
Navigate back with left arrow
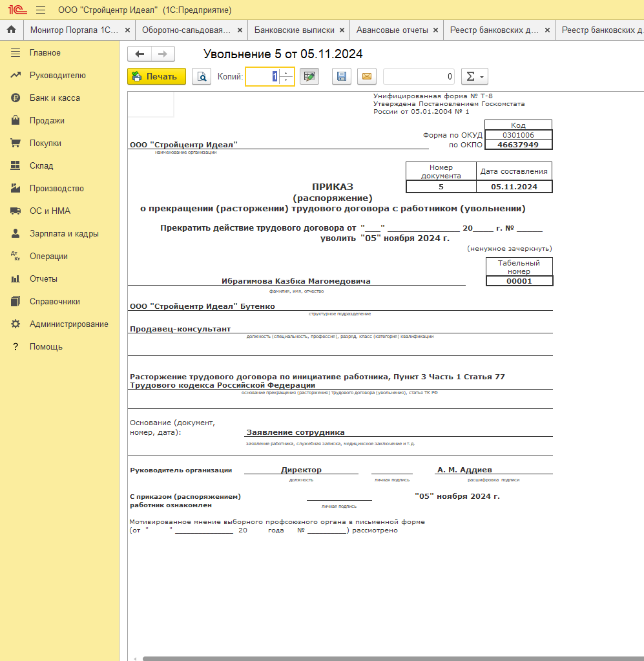point(140,54)
